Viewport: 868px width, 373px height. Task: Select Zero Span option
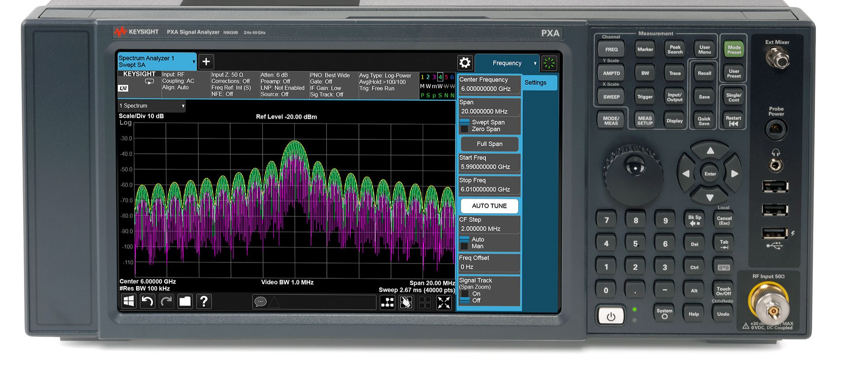tap(480, 129)
